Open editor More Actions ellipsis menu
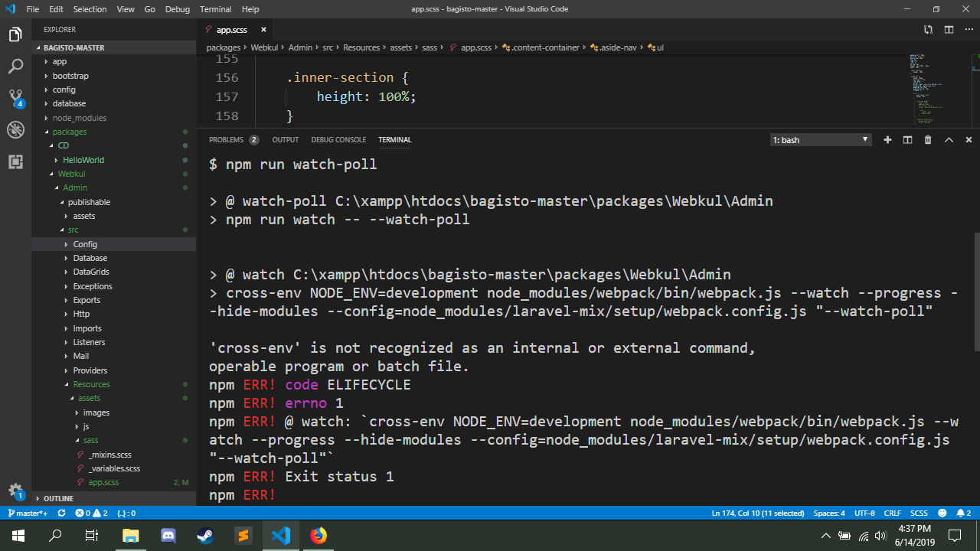The height and width of the screenshot is (551, 980). click(x=969, y=30)
